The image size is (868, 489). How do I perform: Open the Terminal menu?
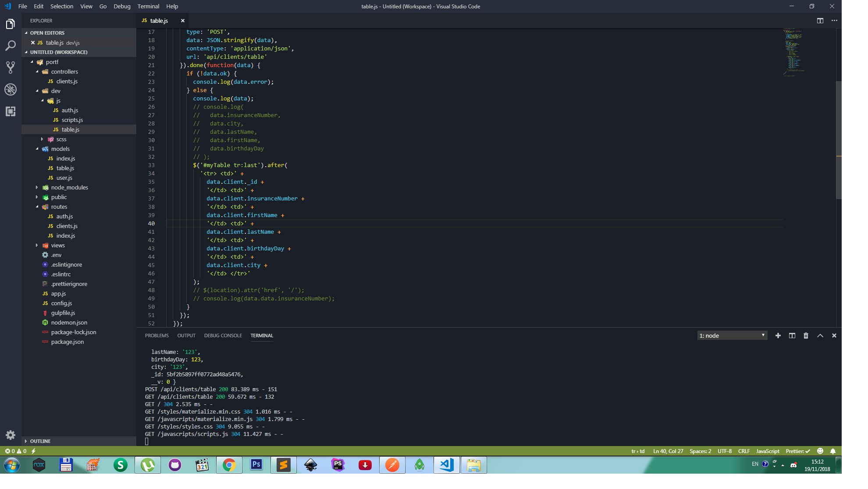pyautogui.click(x=148, y=6)
